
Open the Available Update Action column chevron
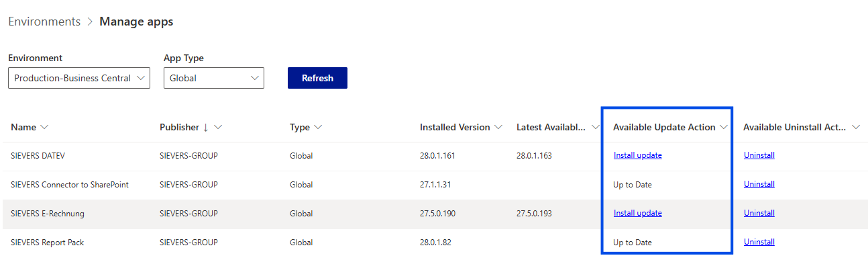(724, 127)
